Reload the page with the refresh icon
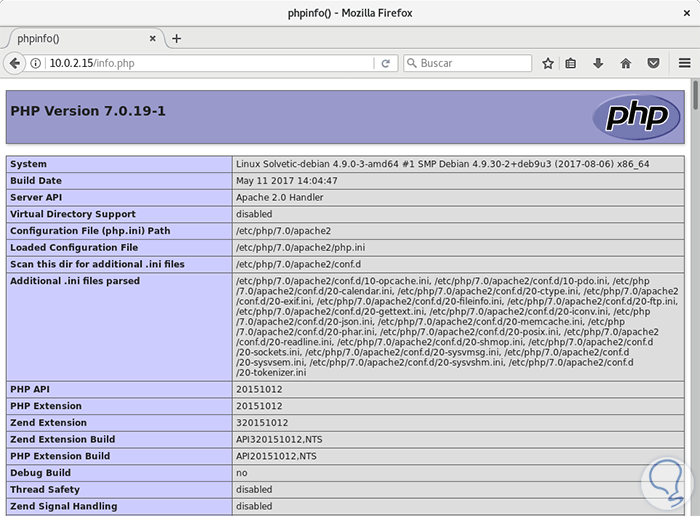 point(386,63)
